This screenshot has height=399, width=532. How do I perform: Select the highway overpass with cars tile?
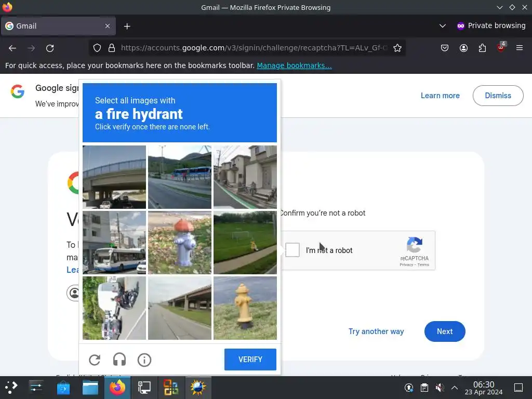tap(114, 177)
